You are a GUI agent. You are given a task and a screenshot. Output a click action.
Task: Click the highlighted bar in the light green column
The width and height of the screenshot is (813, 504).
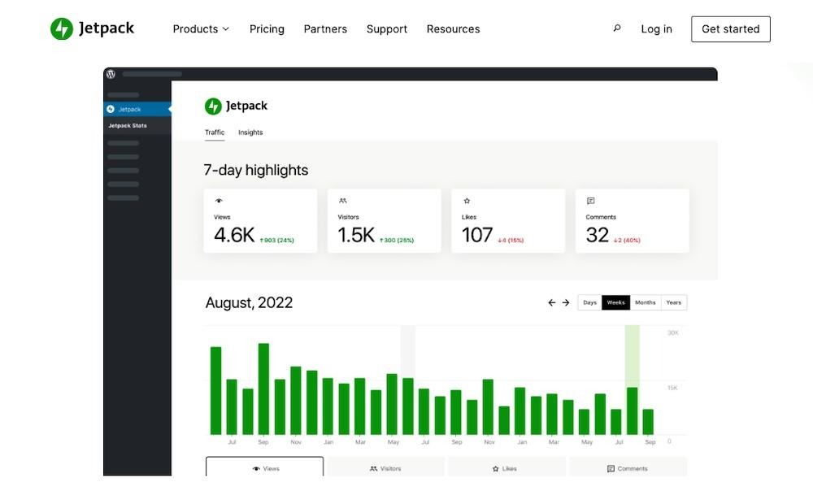[x=632, y=411]
